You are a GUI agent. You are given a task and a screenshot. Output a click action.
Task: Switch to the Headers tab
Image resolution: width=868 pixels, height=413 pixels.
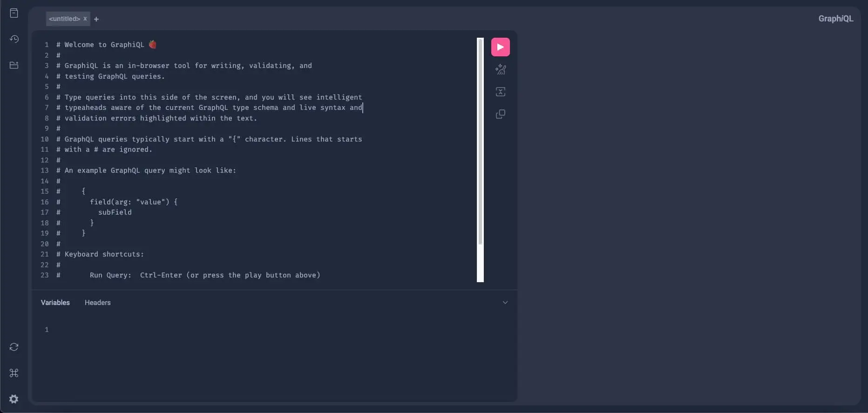97,303
